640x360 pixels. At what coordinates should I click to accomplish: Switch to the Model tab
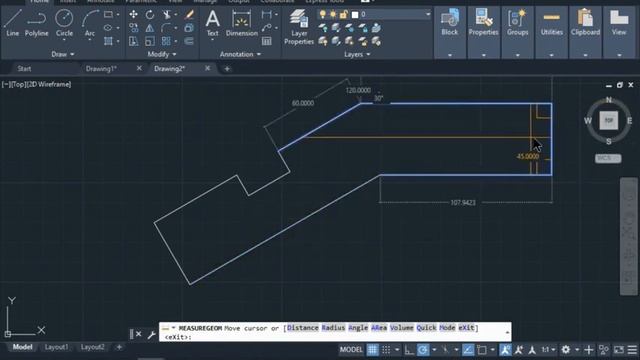[22, 347]
